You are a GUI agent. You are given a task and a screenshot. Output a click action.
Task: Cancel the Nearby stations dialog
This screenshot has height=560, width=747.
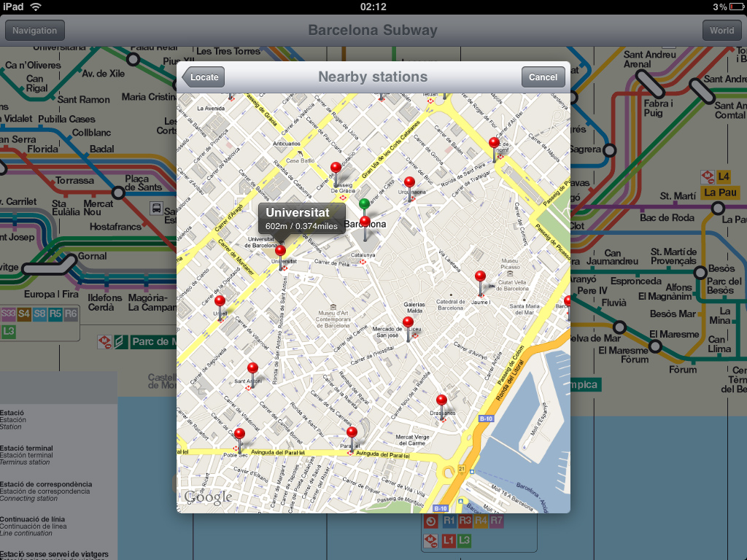[543, 77]
